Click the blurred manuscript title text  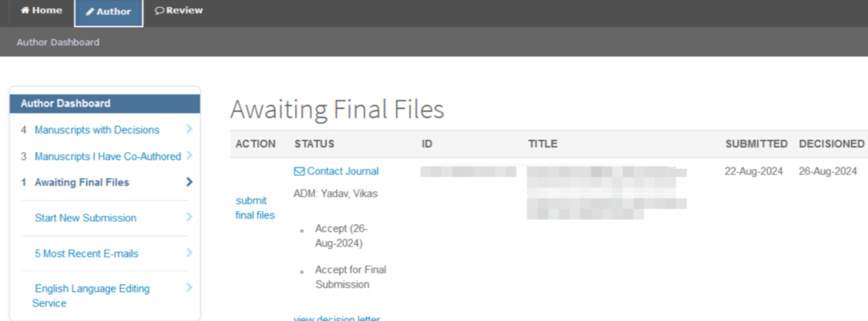607,193
